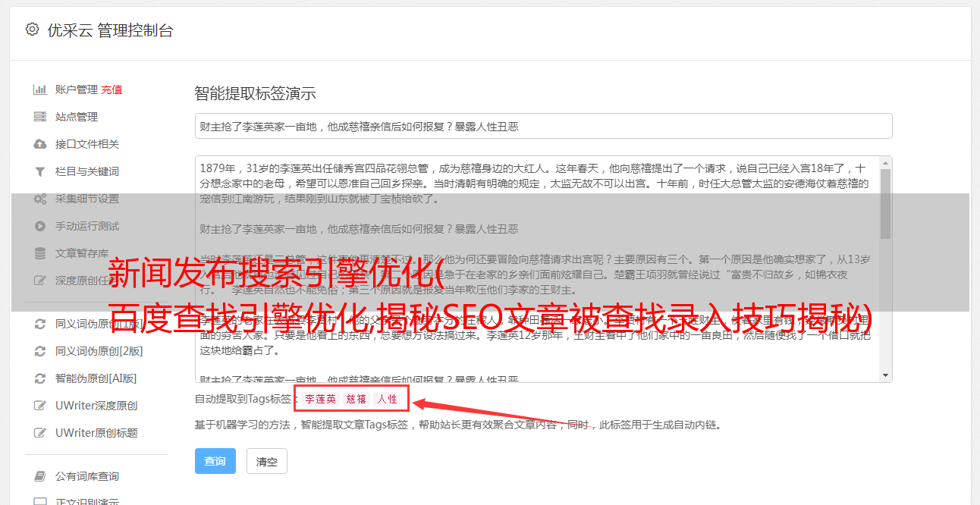Click the refresh icon beside 智能伪原创[AI版]
The image size is (980, 505).
coord(40,378)
